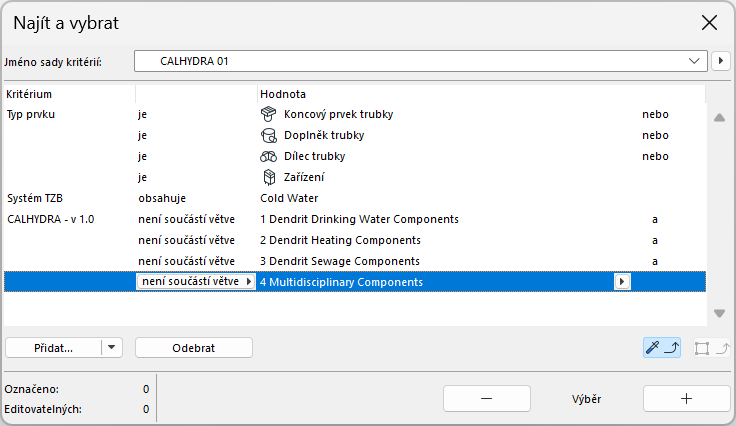
Task: Click the minus button to remove from selection
Action: [485, 398]
